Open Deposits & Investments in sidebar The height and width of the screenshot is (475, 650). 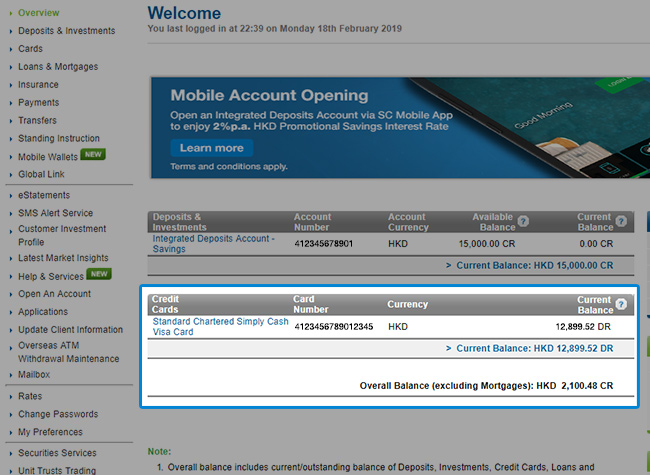click(x=67, y=31)
